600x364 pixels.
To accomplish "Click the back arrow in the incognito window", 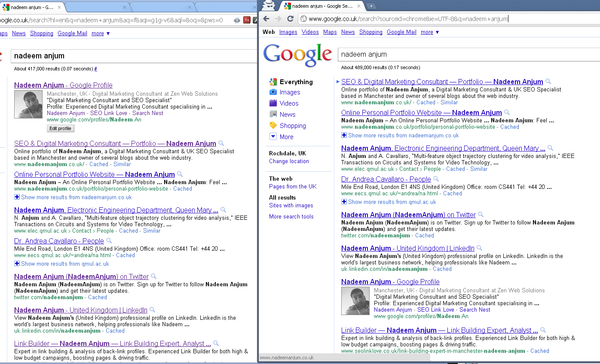I will coord(266,18).
